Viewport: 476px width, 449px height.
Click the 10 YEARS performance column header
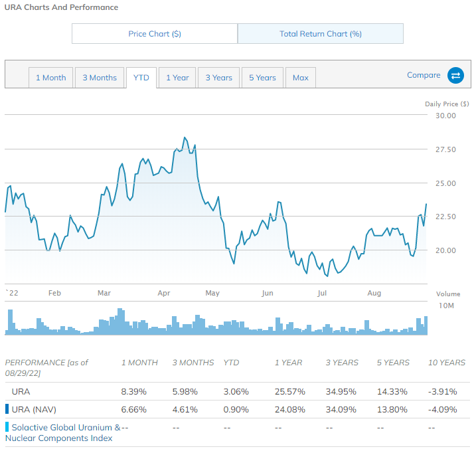tap(447, 363)
